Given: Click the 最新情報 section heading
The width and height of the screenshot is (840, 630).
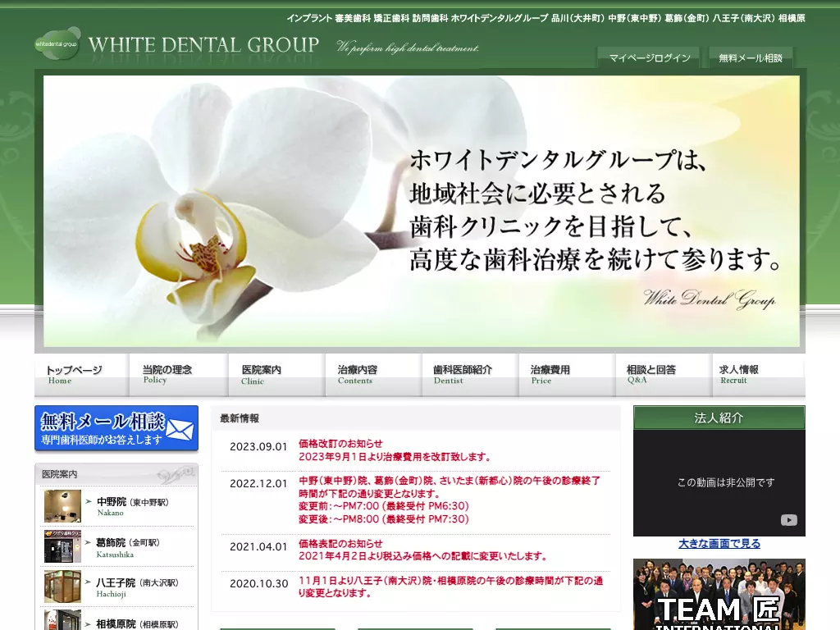Looking at the screenshot, I should (240, 418).
